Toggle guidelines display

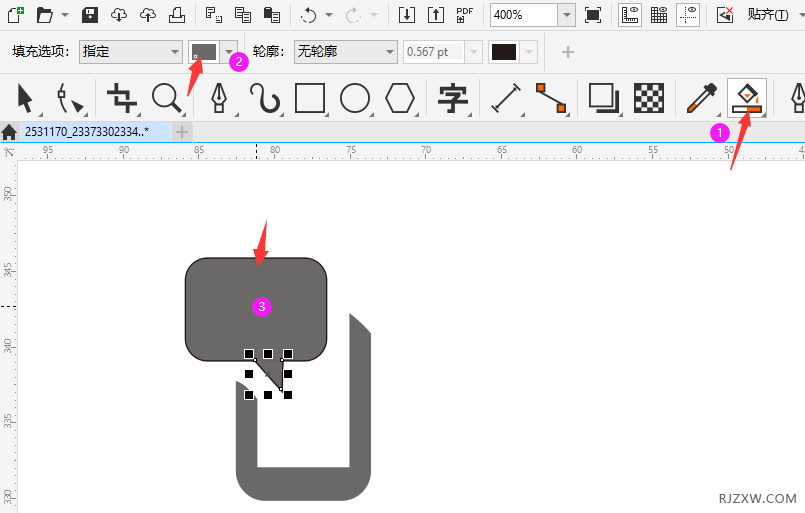click(x=688, y=15)
